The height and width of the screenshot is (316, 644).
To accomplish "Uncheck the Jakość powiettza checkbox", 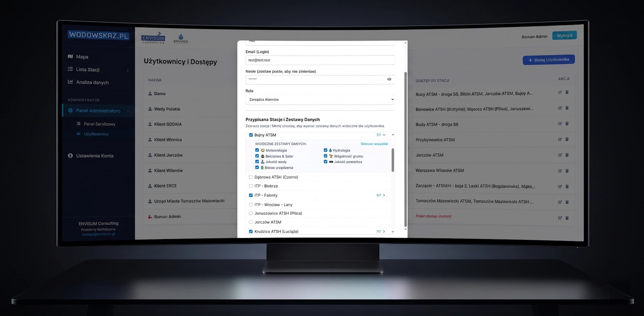I will (325, 162).
